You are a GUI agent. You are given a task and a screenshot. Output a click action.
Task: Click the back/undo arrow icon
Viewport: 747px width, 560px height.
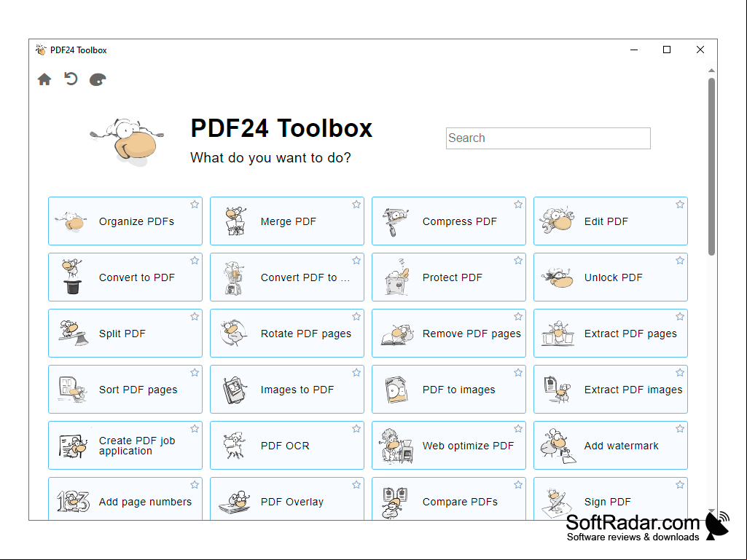(71, 79)
